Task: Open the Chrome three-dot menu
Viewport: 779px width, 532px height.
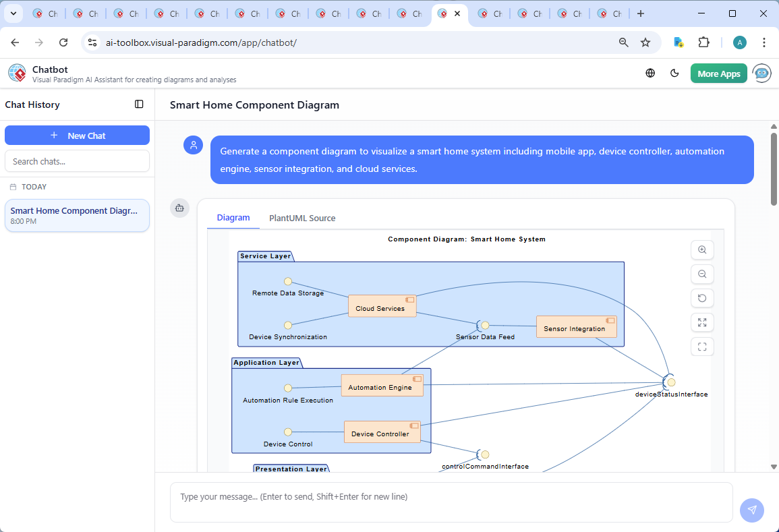Action: [x=764, y=42]
